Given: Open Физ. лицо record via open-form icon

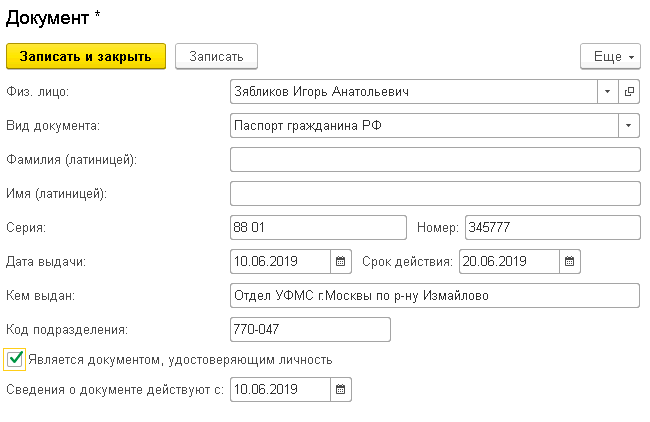Looking at the screenshot, I should (629, 92).
